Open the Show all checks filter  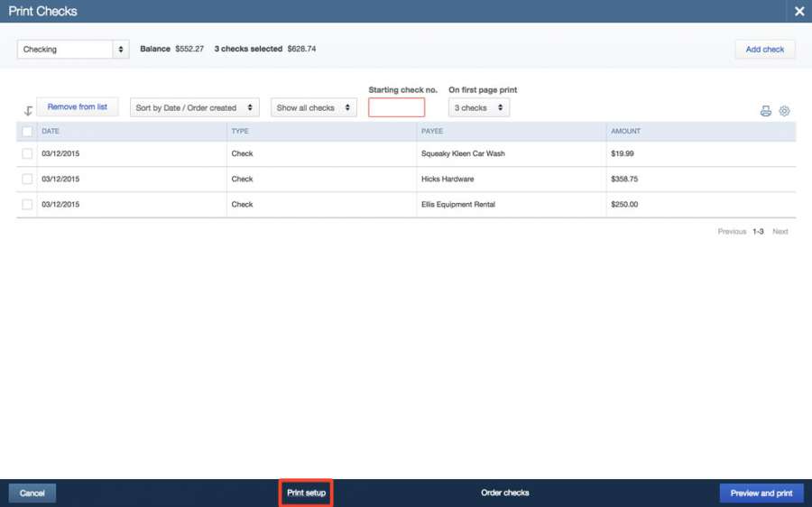(313, 108)
